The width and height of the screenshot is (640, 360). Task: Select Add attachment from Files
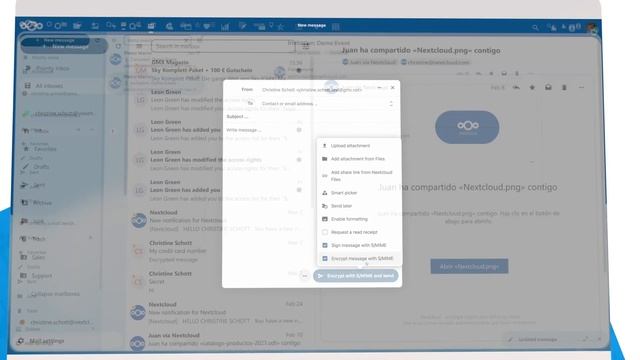pos(359,159)
